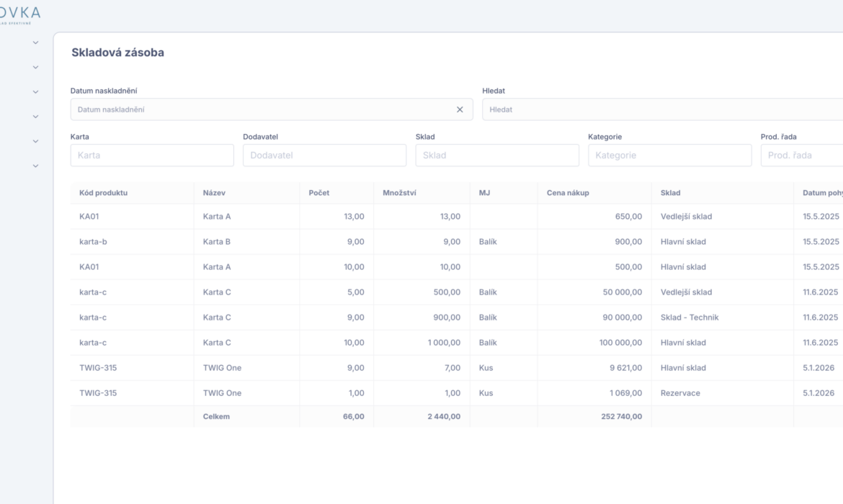This screenshot has width=843, height=504.
Task: Clear the Datum naskladnění field with X icon
Action: tap(460, 109)
